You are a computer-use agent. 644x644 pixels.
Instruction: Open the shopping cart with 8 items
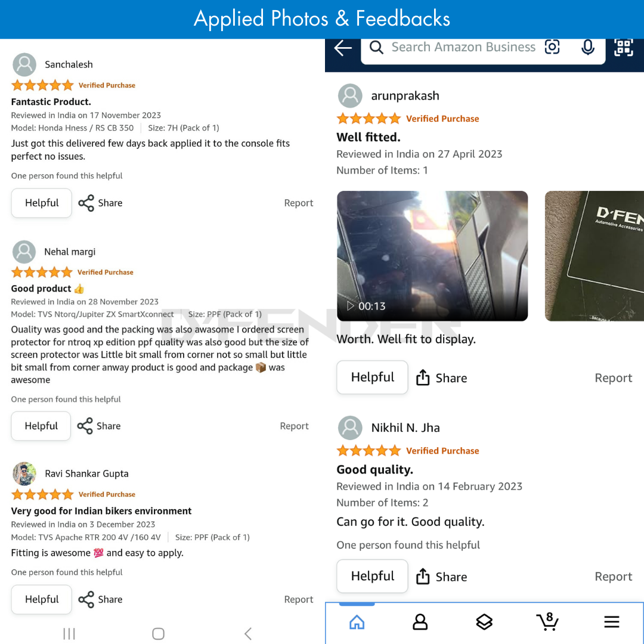click(x=547, y=622)
